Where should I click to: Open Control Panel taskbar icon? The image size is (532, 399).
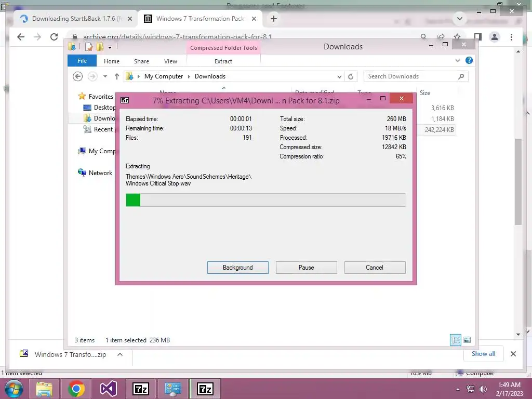[x=172, y=389]
